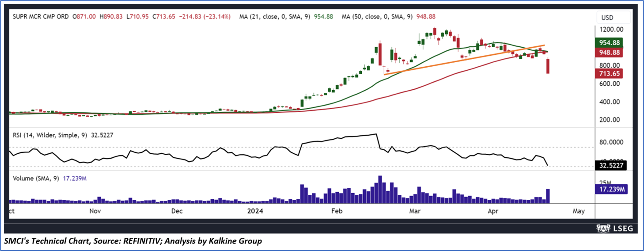The width and height of the screenshot is (644, 251).
Task: Click the Dec label on time axis
Action: click(177, 211)
